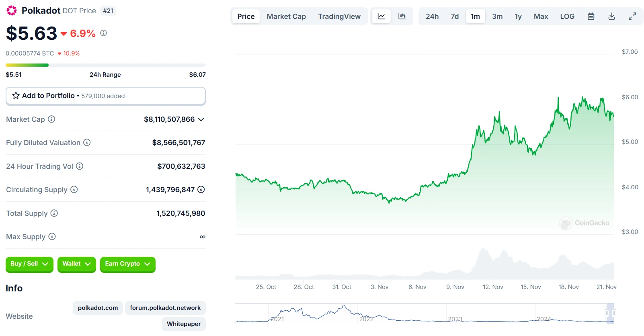Open the Buy / Sell dropdown
Viewport: 644px width, 336px height.
pyautogui.click(x=29, y=264)
